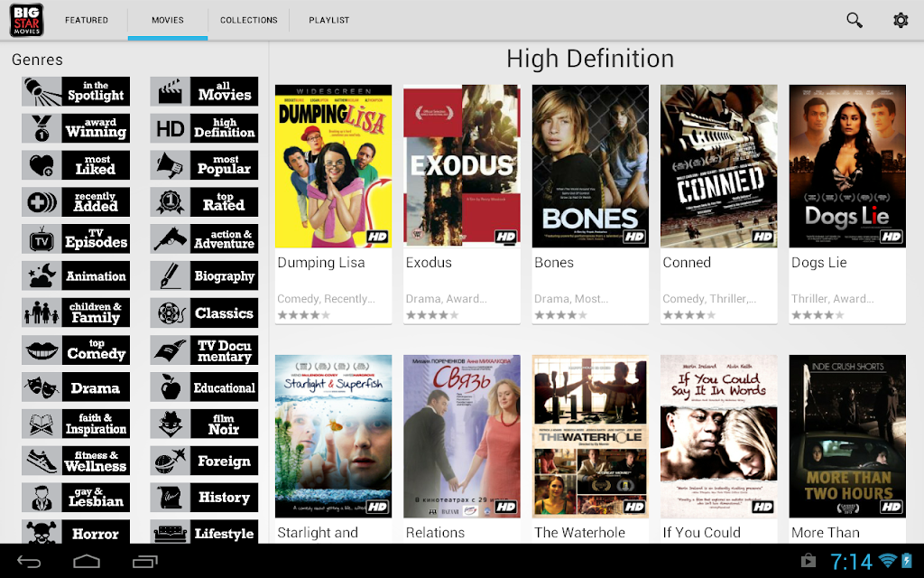Open Relations movie poster

(461, 436)
